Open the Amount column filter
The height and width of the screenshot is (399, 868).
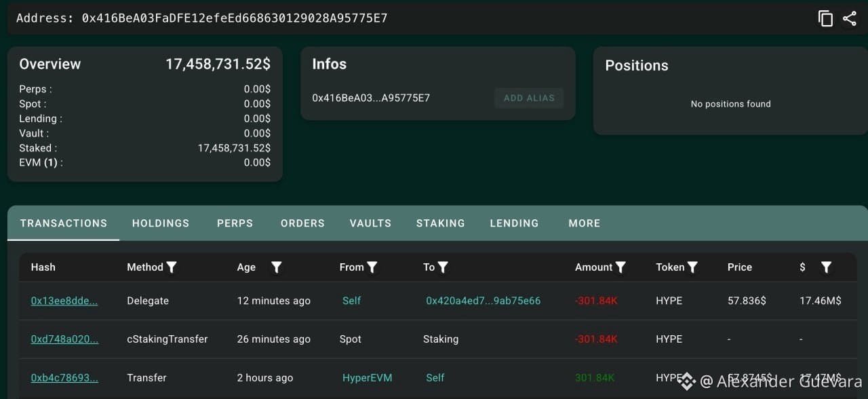pos(620,267)
